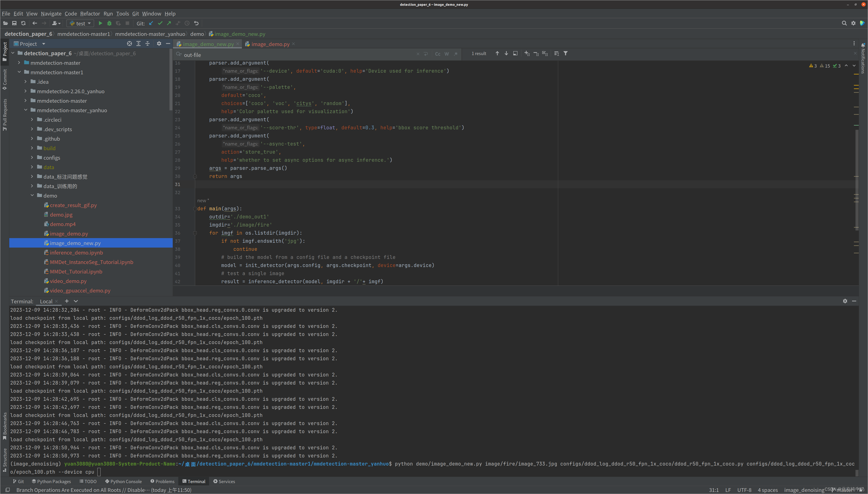Image resolution: width=868 pixels, height=494 pixels.
Task: Collapse all icon in Project panel header
Action: [148, 44]
